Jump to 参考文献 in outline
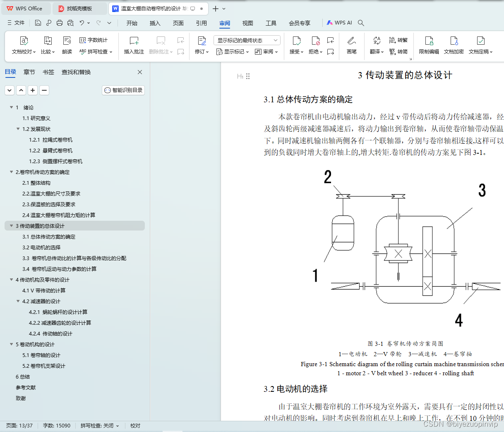 pyautogui.click(x=26, y=387)
